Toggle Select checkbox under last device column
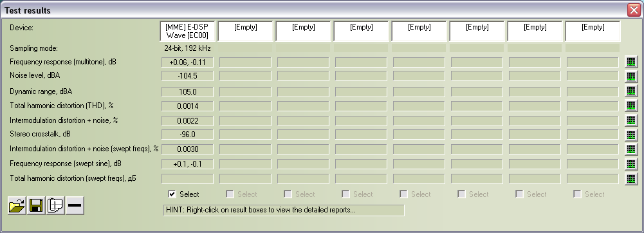 [x=578, y=194]
